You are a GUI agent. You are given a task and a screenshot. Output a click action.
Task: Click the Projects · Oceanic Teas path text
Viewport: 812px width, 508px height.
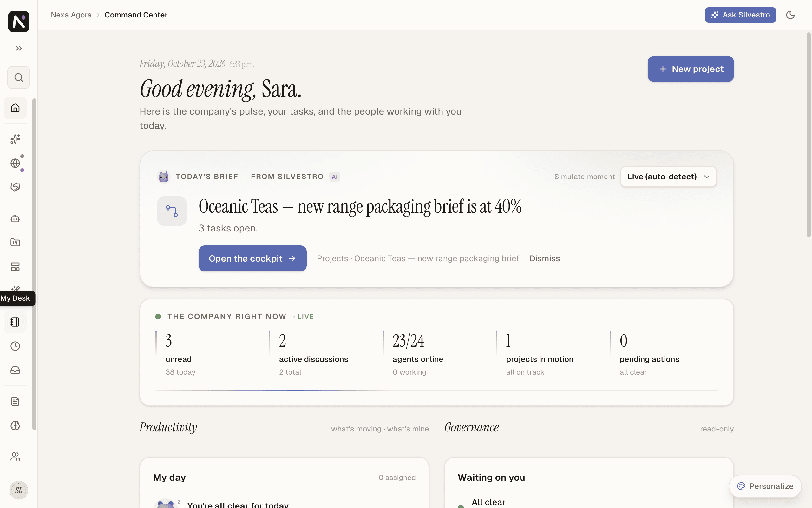tap(418, 258)
